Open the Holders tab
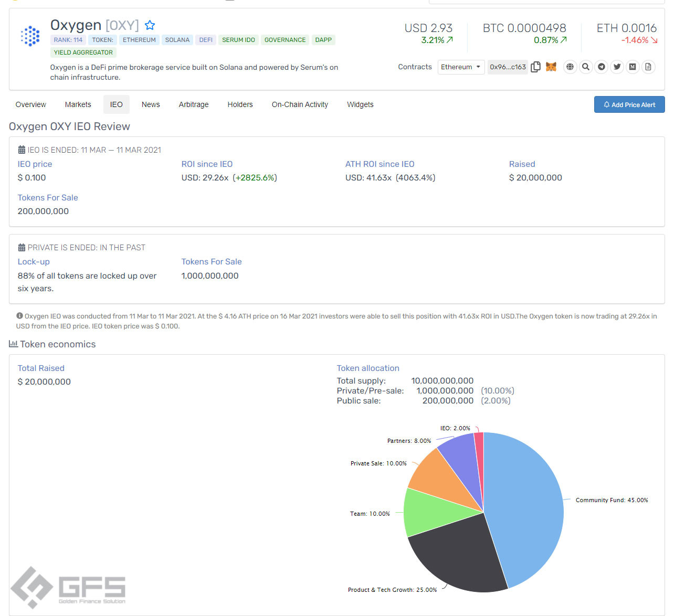Screen dimensions: 675x616 pyautogui.click(x=240, y=104)
